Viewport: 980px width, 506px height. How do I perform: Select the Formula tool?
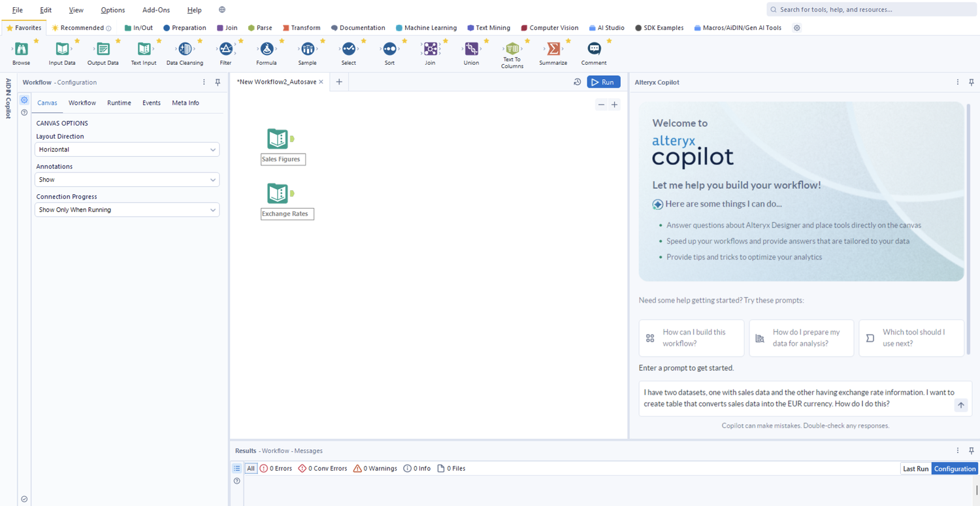[267, 49]
